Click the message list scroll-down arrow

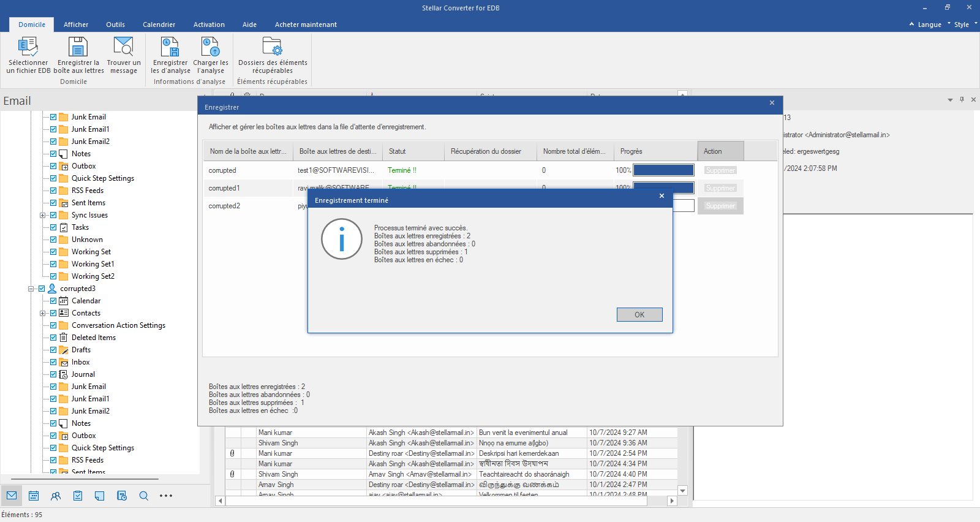(x=682, y=490)
